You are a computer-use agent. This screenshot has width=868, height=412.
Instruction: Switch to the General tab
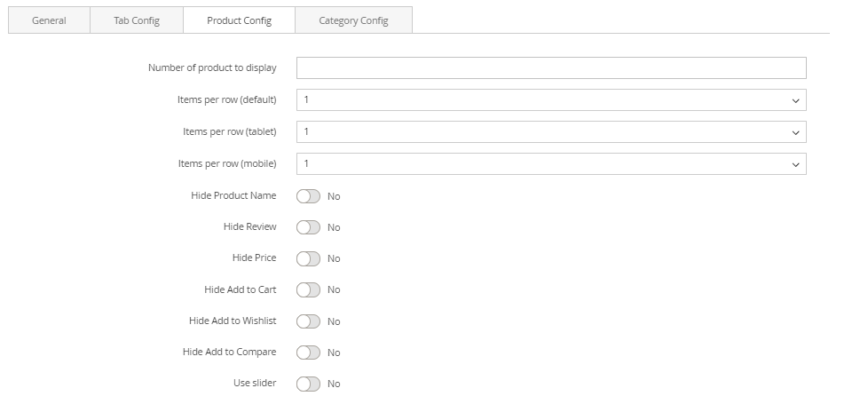49,20
